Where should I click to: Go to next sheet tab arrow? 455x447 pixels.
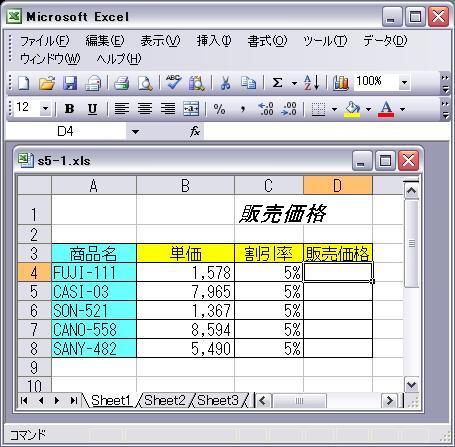[x=57, y=400]
